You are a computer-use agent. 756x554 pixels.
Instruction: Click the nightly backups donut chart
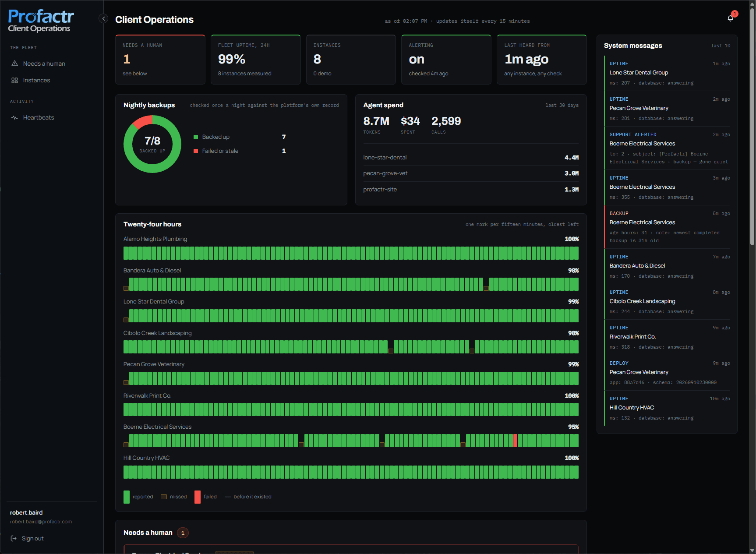tap(152, 144)
